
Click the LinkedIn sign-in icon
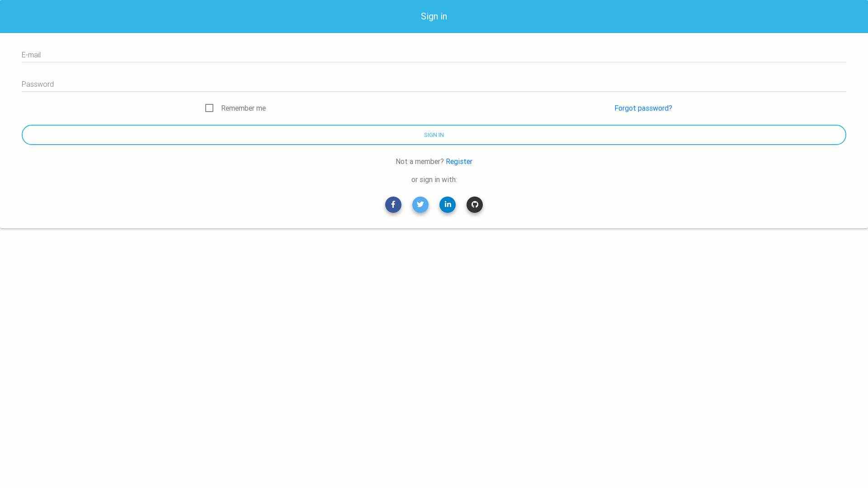pos(447,205)
